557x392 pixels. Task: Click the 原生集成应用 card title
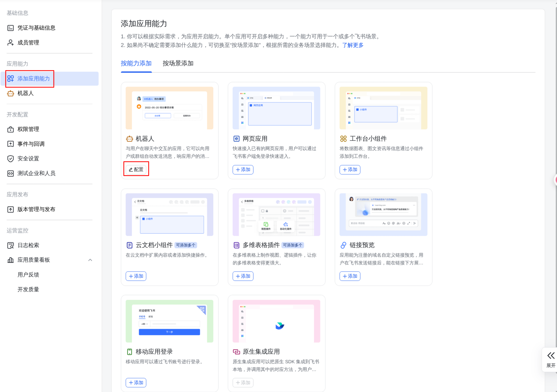click(x=261, y=351)
